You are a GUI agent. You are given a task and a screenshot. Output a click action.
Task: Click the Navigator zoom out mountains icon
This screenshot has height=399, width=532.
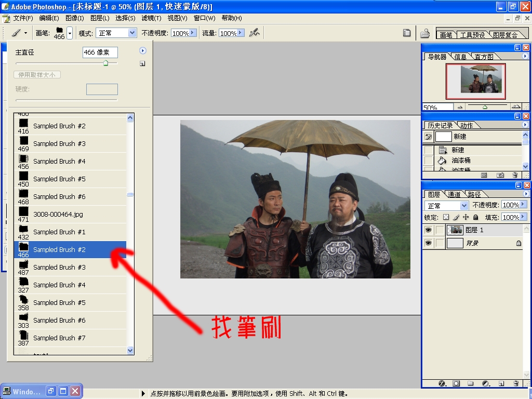click(460, 107)
